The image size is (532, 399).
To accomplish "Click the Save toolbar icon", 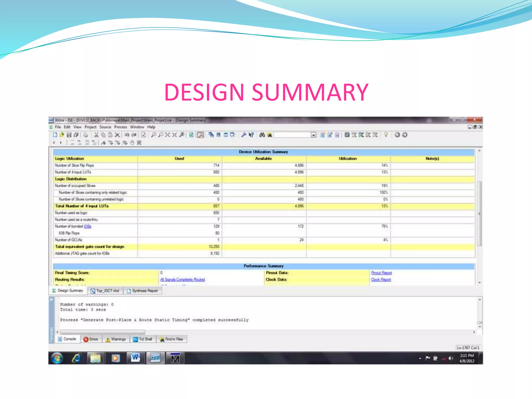I will pos(69,135).
